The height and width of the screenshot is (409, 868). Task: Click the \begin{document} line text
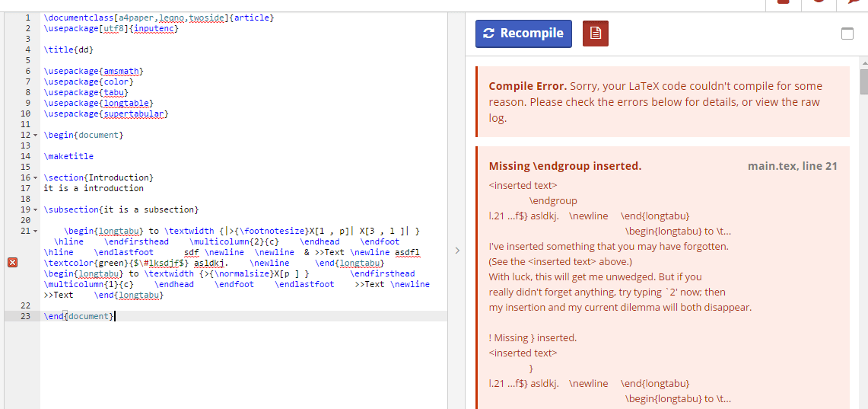pyautogui.click(x=84, y=136)
